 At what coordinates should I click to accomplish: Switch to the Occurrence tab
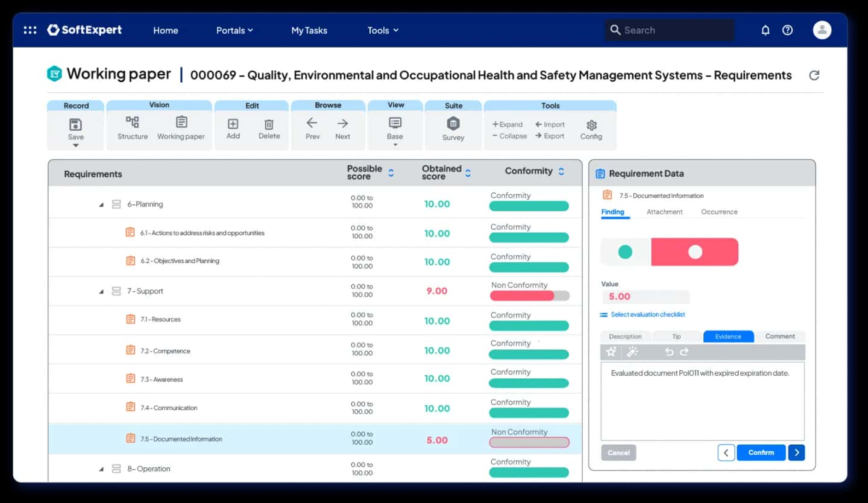coord(719,212)
